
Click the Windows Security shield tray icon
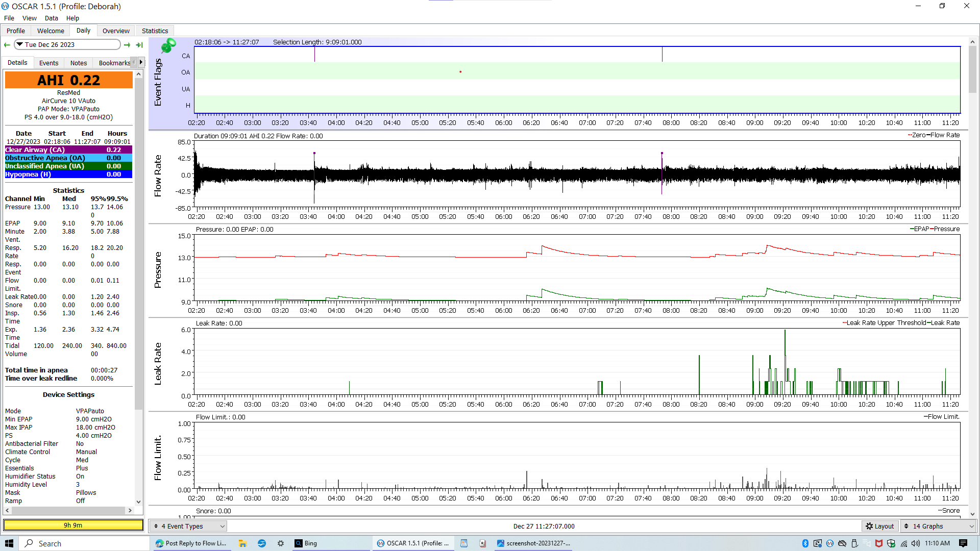891,543
